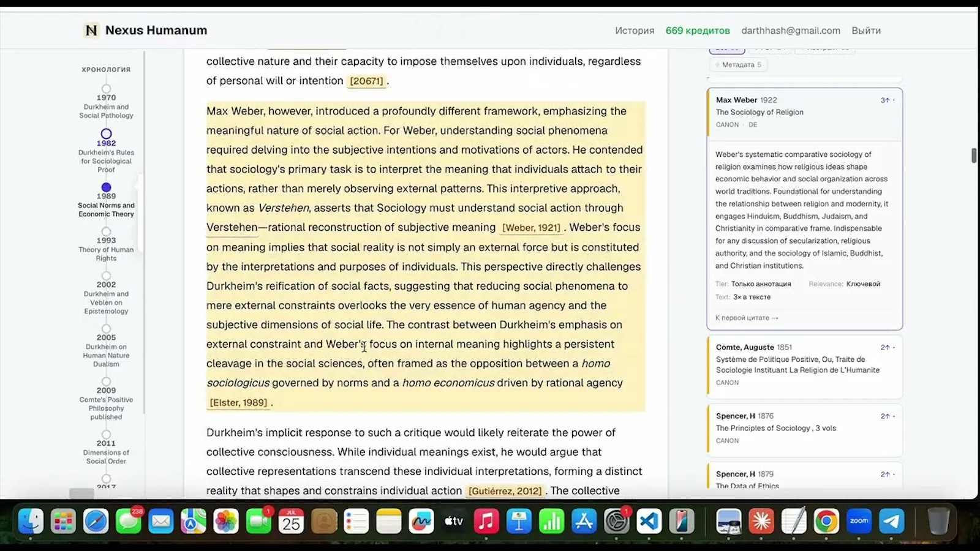Click 'Durkheim and Social Pathology' timeline label
The image size is (980, 551).
click(106, 111)
